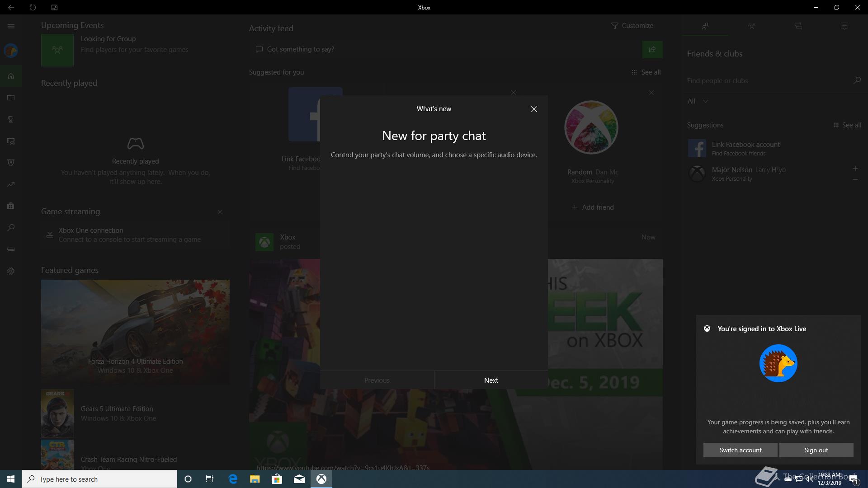Go to Home in the sidebar
The width and height of the screenshot is (868, 488).
(11, 76)
